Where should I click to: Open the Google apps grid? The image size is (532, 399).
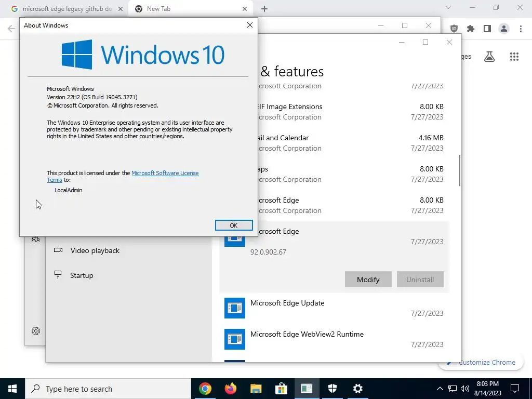coord(514,57)
